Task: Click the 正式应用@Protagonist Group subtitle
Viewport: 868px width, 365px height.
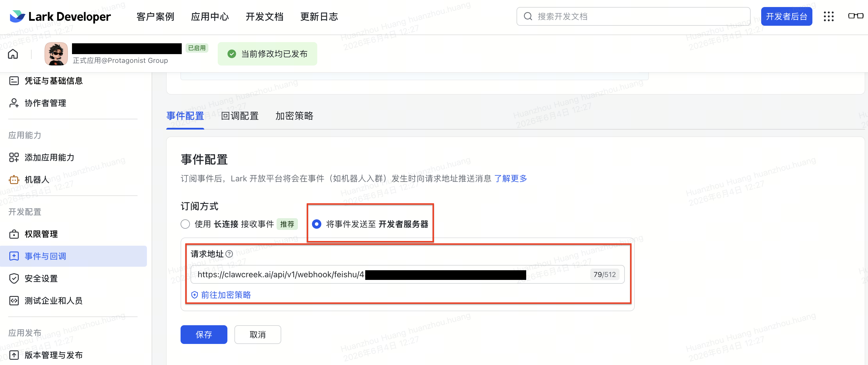Action: pos(120,61)
